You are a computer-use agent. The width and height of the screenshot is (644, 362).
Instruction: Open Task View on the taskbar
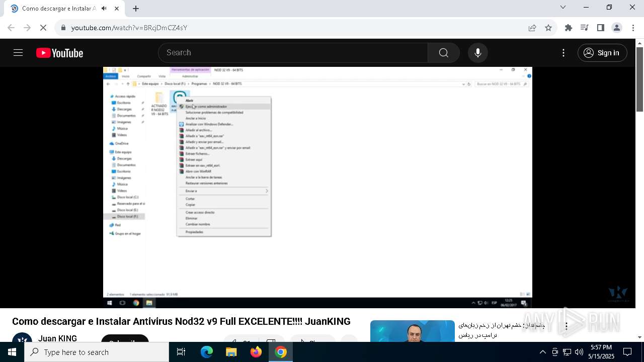tap(181, 352)
